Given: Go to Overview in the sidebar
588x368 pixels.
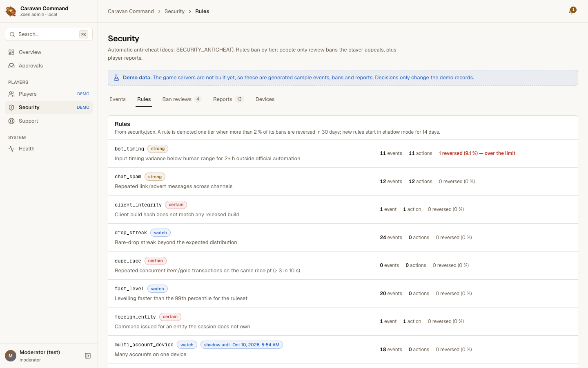Looking at the screenshot, I should click(x=49, y=52).
